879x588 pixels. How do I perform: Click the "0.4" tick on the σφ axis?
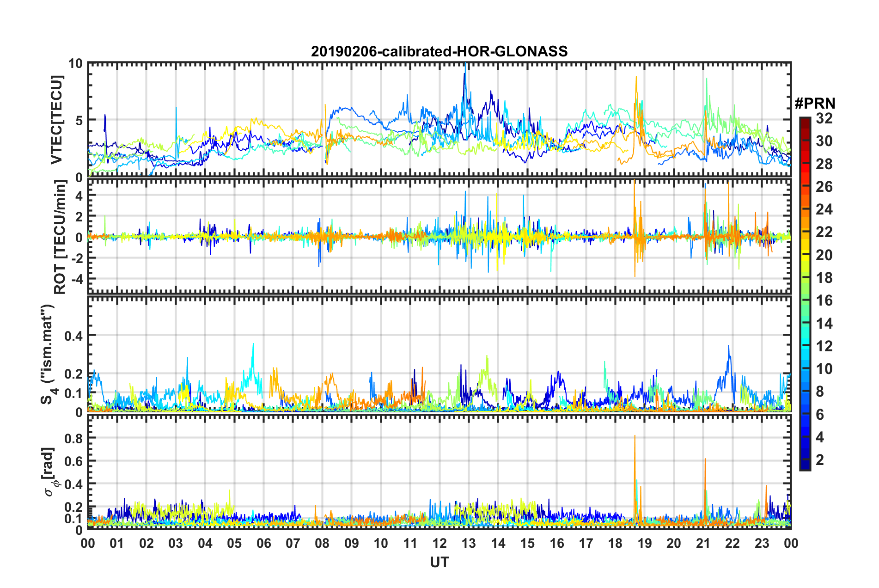[74, 484]
